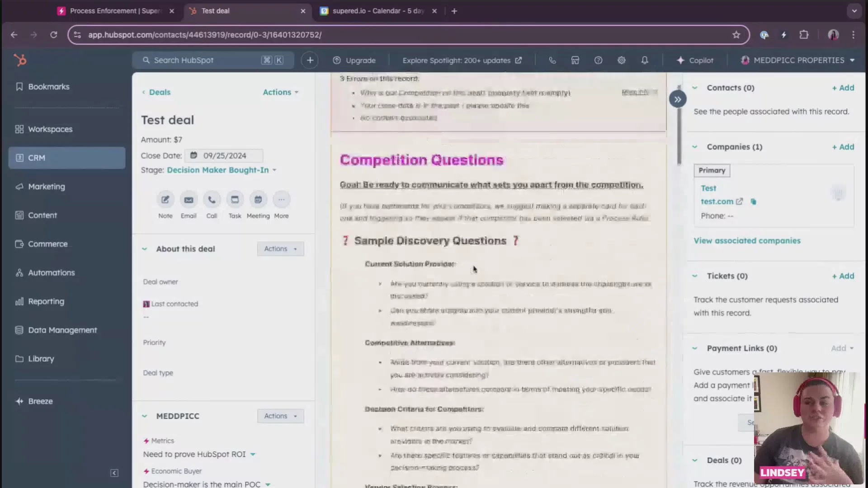This screenshot has width=868, height=488.
Task: Collapse About this deal section
Action: pyautogui.click(x=145, y=249)
